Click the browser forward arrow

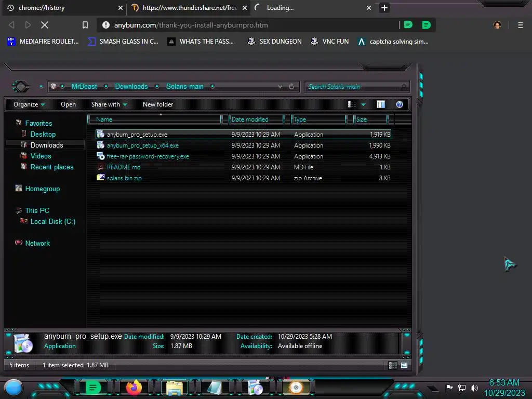tap(28, 25)
